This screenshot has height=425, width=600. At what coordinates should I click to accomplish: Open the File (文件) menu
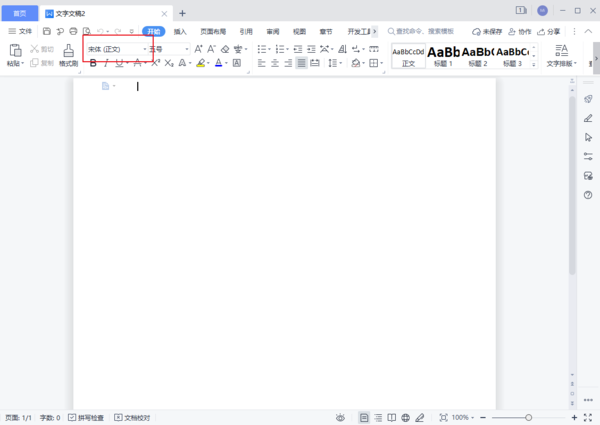click(x=21, y=31)
